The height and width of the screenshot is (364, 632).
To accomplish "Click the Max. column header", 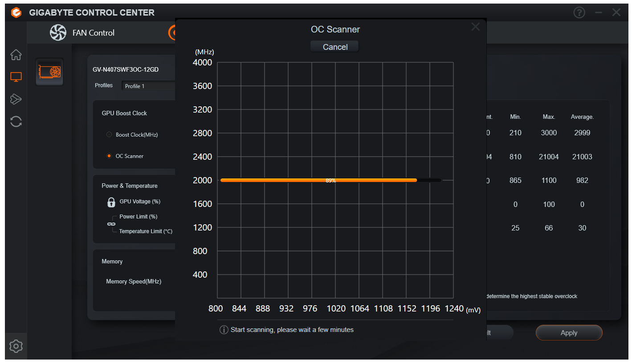I will [549, 117].
